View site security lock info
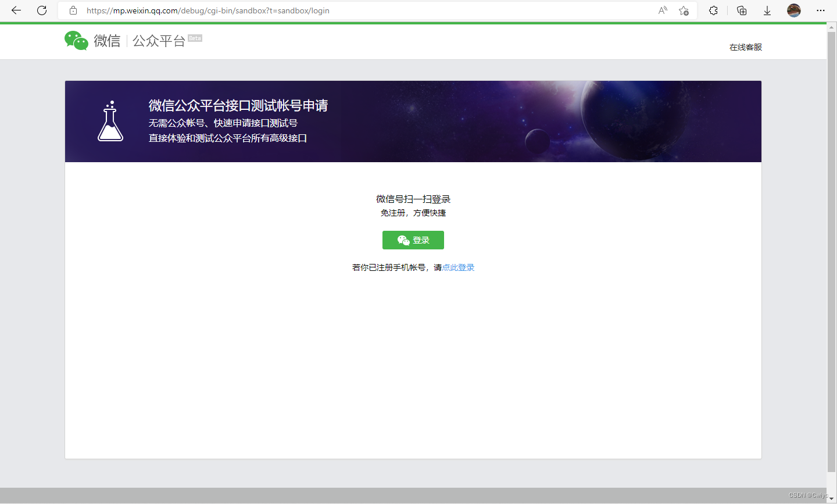Screen dimensions: 837x504 73,10
